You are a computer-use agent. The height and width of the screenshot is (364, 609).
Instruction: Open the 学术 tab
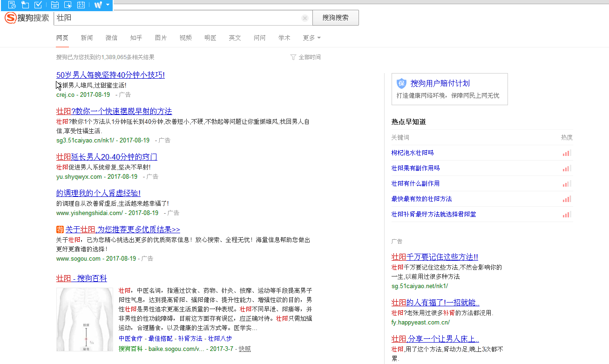[x=284, y=38]
